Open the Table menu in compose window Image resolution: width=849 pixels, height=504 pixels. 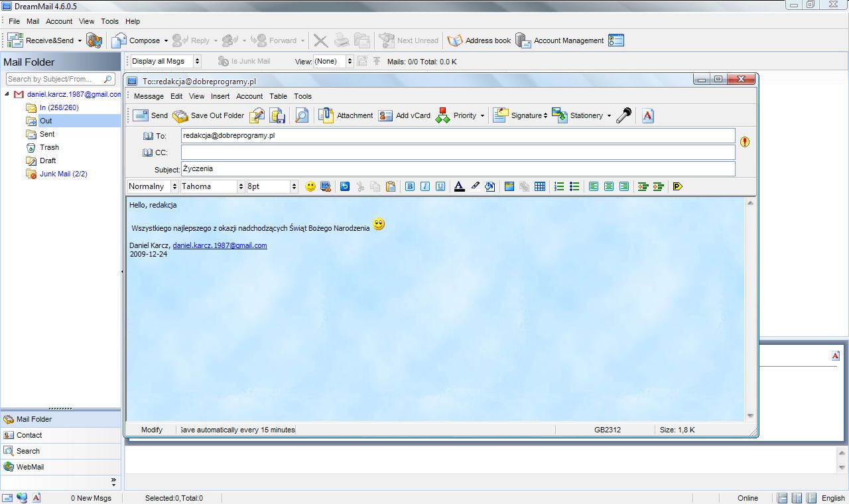(278, 96)
